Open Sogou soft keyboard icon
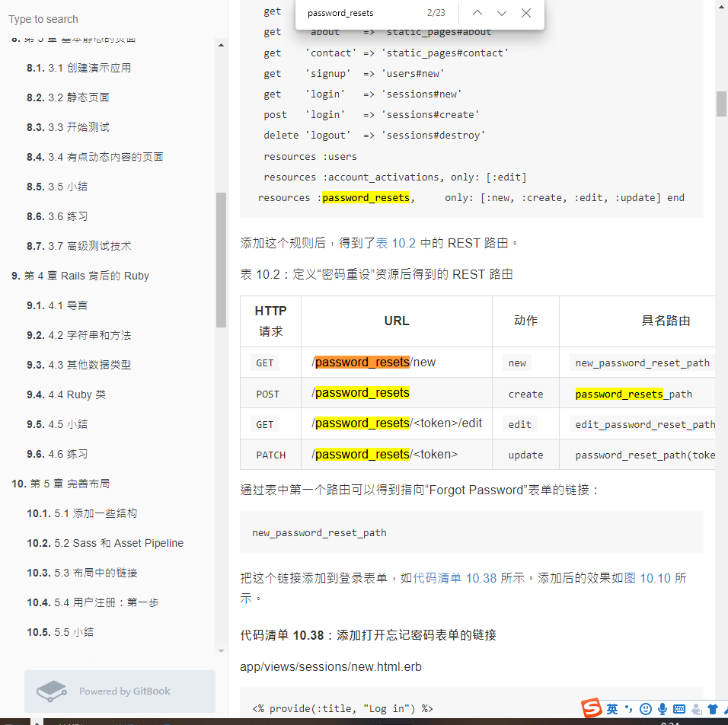The image size is (728, 725). (679, 709)
